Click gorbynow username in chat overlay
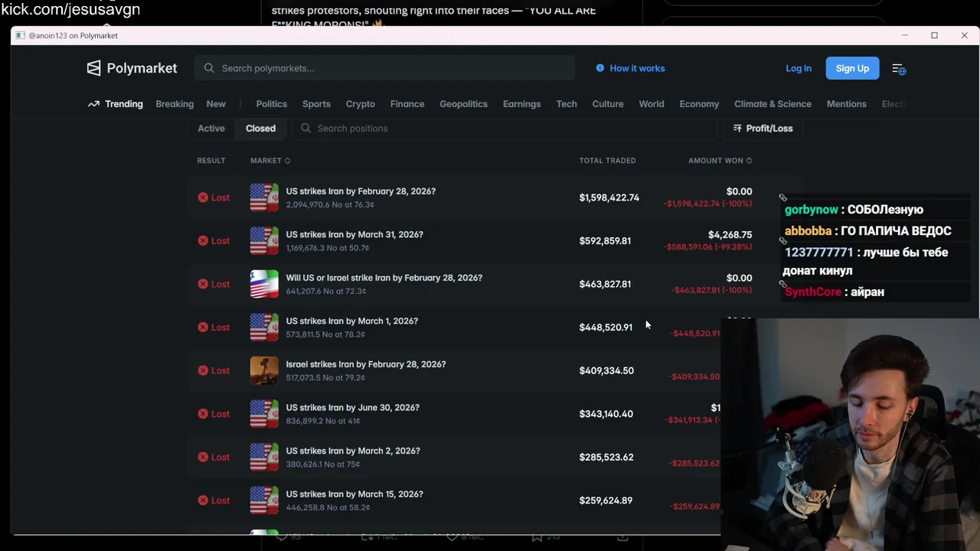The image size is (980, 551). click(x=812, y=210)
